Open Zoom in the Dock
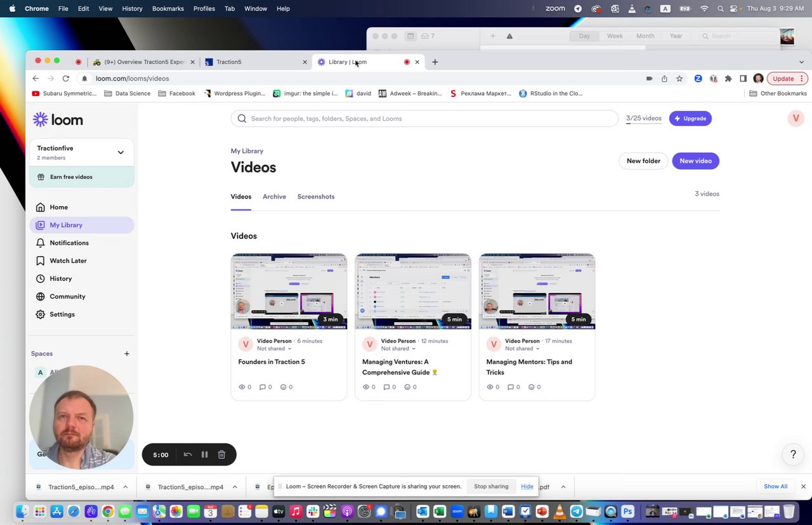812x525 pixels. (456, 512)
